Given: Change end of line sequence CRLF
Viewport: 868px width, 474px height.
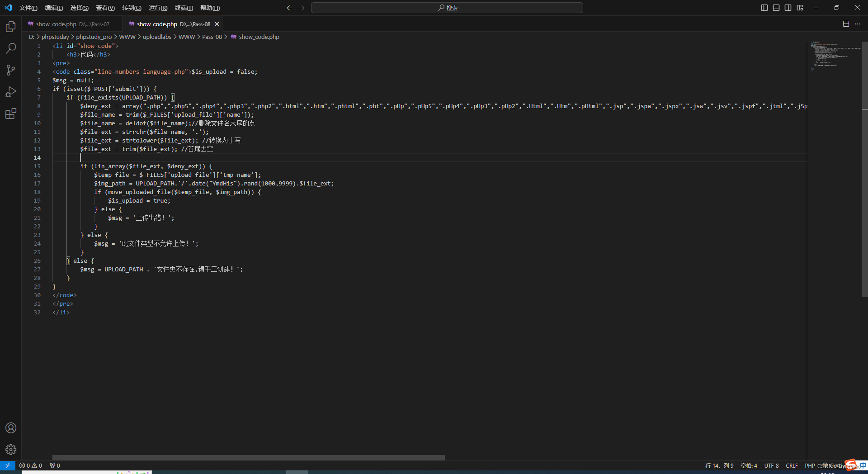Looking at the screenshot, I should 792,465.
